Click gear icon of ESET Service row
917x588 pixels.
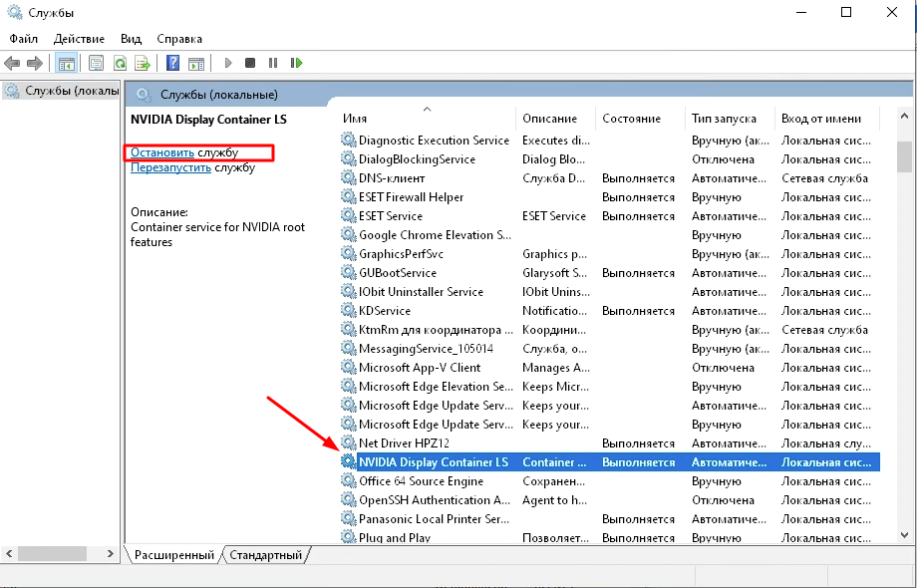point(349,215)
